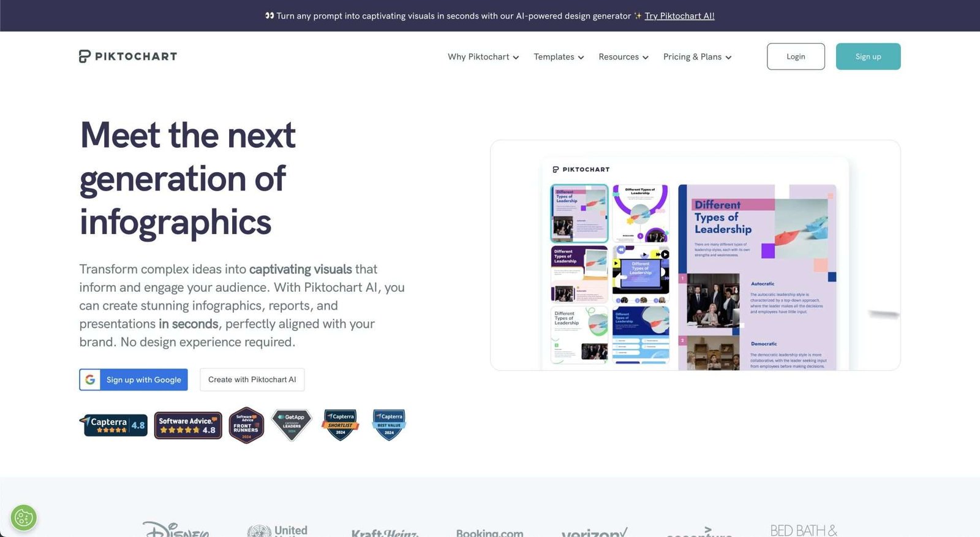Open the Try Piktochart AI! banner link
Image resolution: width=980 pixels, height=537 pixels.
[x=679, y=16]
